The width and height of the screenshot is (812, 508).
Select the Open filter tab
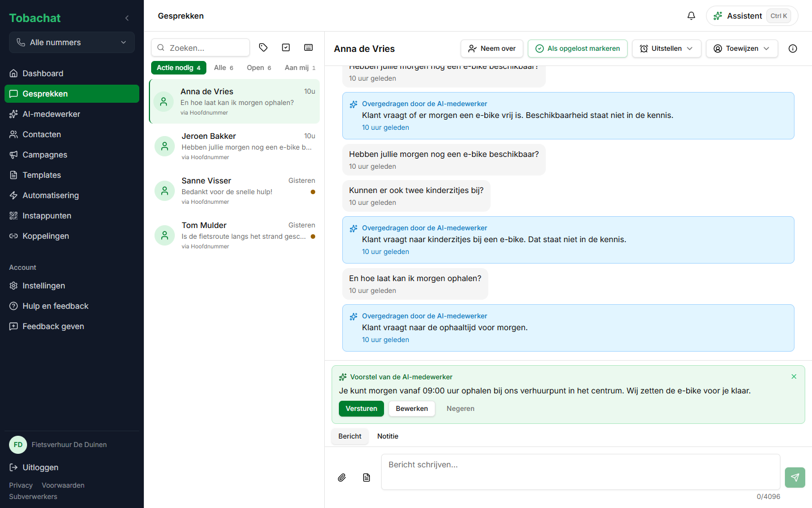click(259, 68)
